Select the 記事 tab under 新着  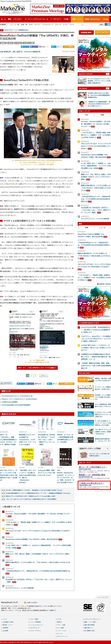86,228
